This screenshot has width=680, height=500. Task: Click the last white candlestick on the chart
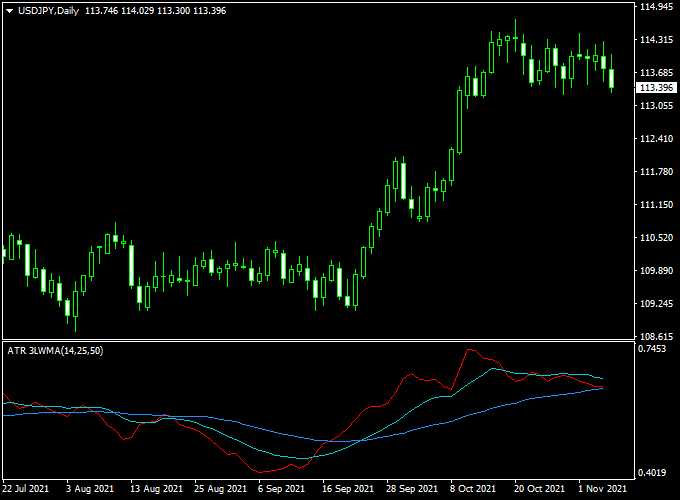pyautogui.click(x=612, y=78)
